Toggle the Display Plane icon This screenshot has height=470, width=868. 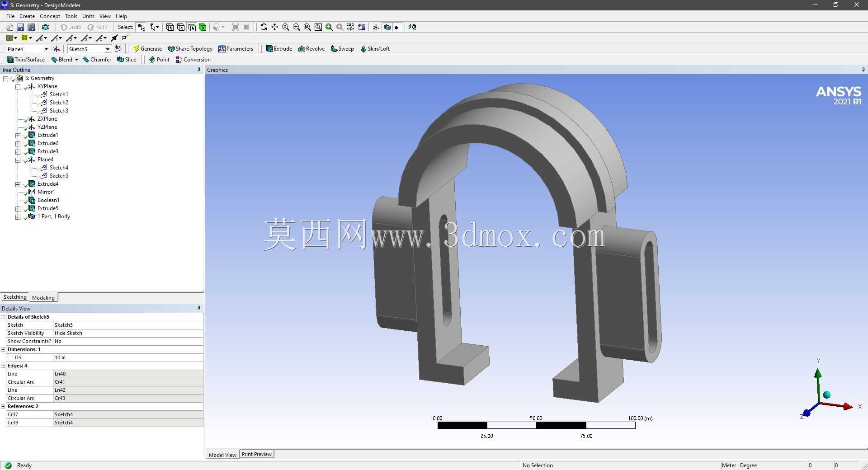(x=376, y=27)
